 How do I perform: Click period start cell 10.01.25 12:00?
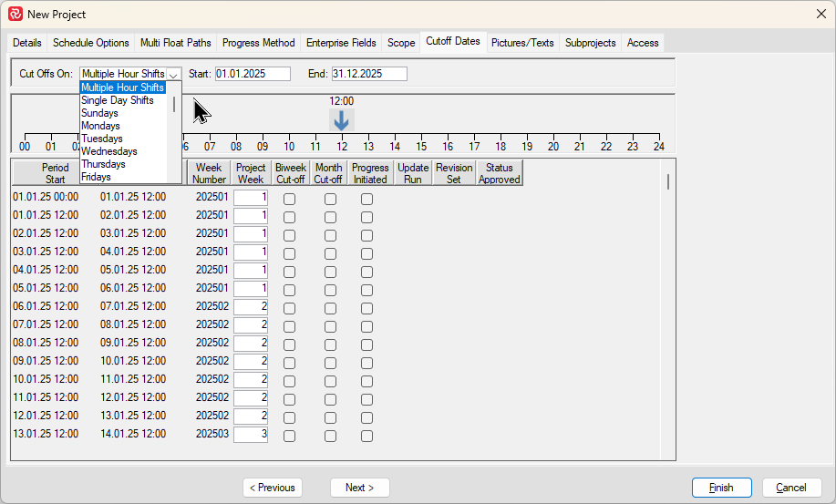click(x=46, y=379)
